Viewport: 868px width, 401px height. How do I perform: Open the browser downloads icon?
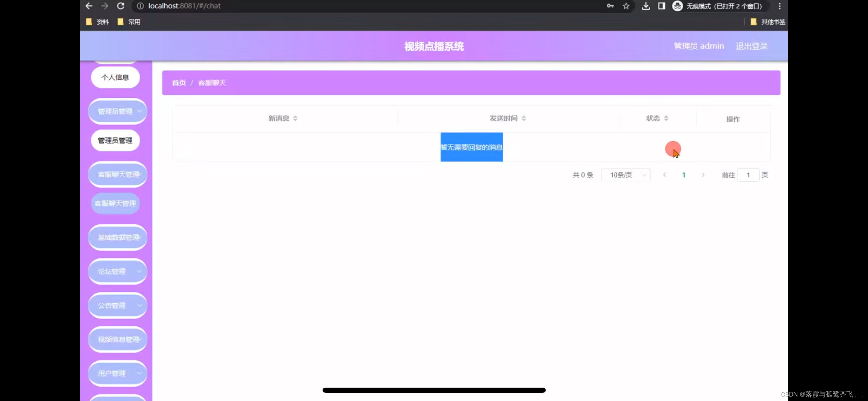[646, 6]
